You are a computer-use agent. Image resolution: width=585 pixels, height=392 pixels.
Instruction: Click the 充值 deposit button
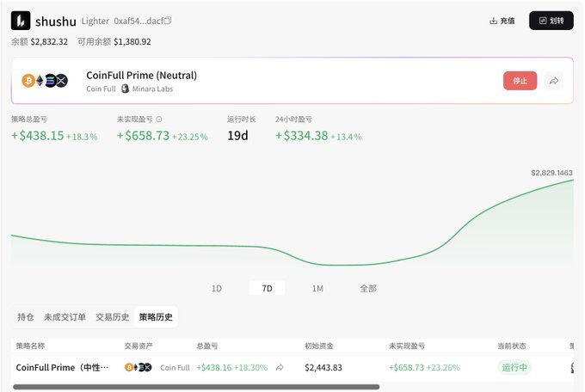[502, 21]
